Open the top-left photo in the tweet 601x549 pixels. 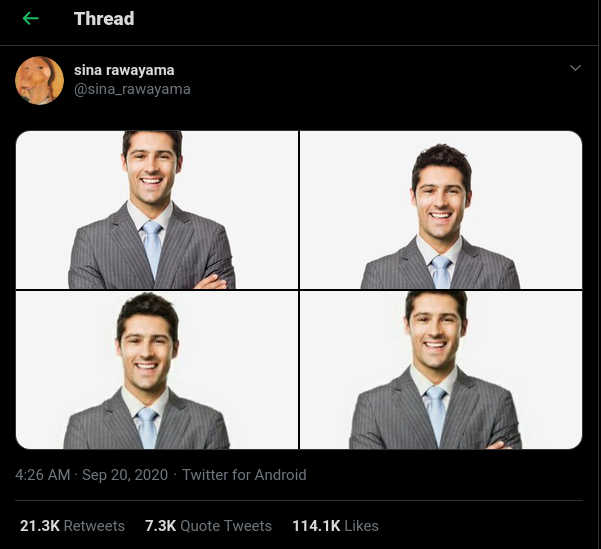(157, 210)
